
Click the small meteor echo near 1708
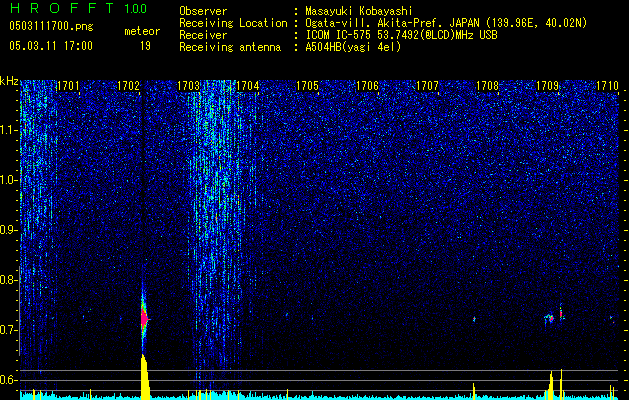tap(474, 319)
